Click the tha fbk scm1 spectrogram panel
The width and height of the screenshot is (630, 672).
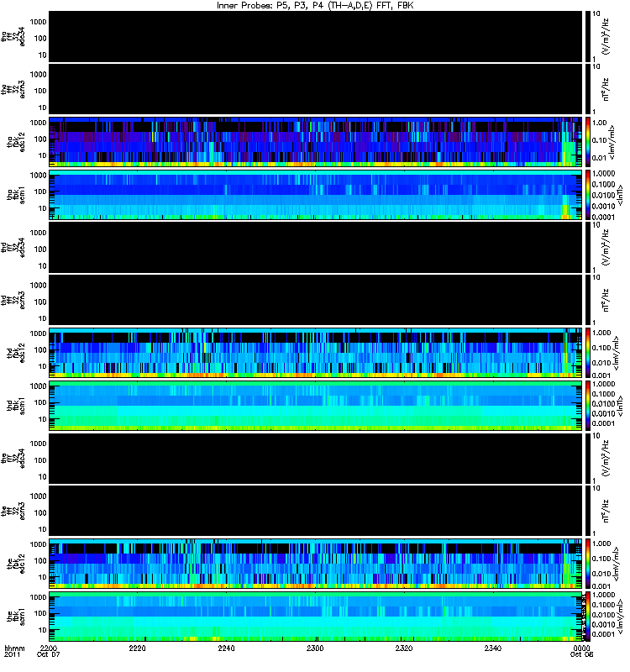coord(316,195)
